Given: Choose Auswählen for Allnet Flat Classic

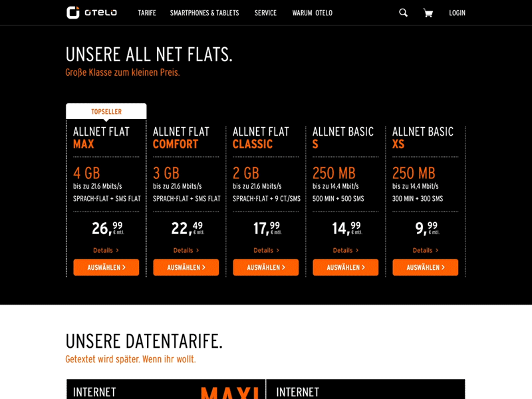Looking at the screenshot, I should [265, 267].
